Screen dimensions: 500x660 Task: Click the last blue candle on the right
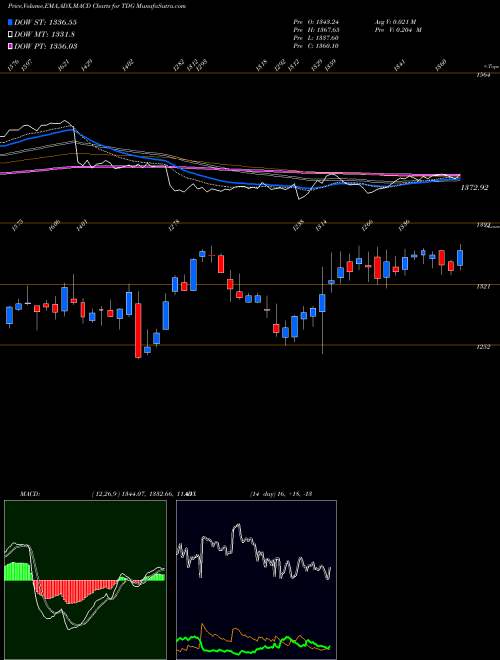460,258
